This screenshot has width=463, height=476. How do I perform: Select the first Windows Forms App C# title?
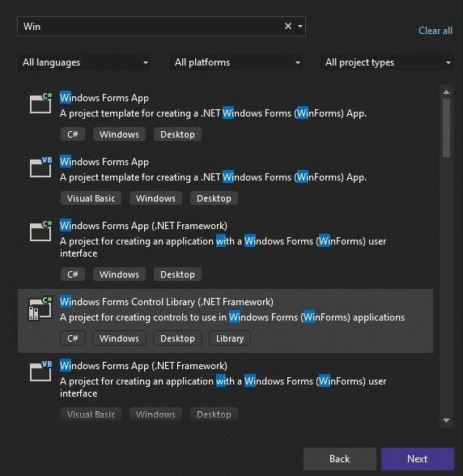pyautogui.click(x=104, y=98)
